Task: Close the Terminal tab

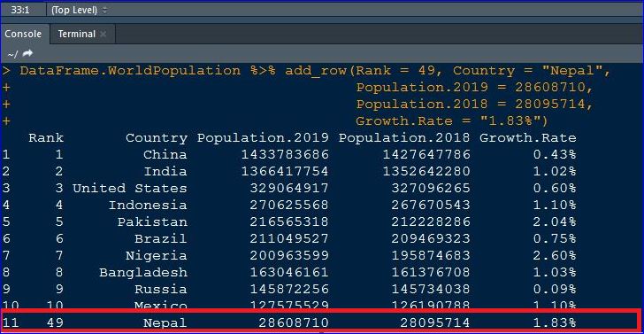Action: point(103,35)
